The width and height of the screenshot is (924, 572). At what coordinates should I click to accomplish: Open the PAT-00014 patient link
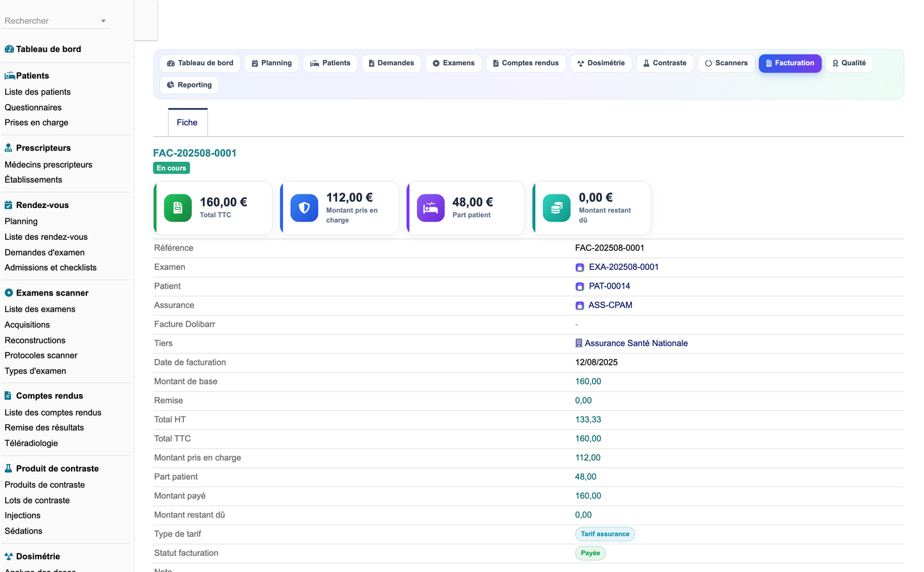tap(609, 286)
